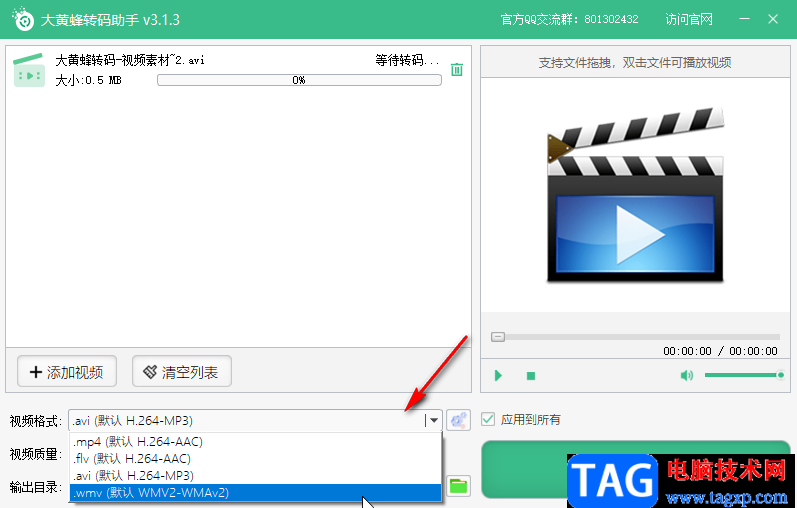Click the 等待转码... status text
Image resolution: width=797 pixels, height=508 pixels.
(x=407, y=60)
